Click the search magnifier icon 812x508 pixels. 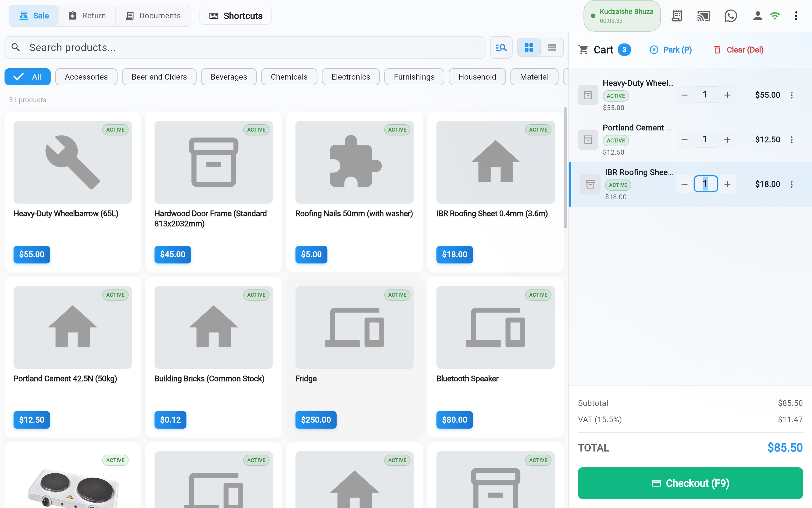[x=16, y=47]
